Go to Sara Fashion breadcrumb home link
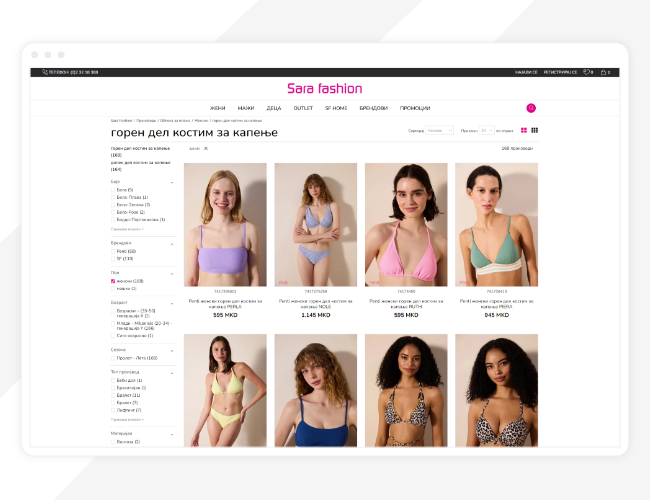Viewport: 650px width, 500px height. click(x=121, y=121)
